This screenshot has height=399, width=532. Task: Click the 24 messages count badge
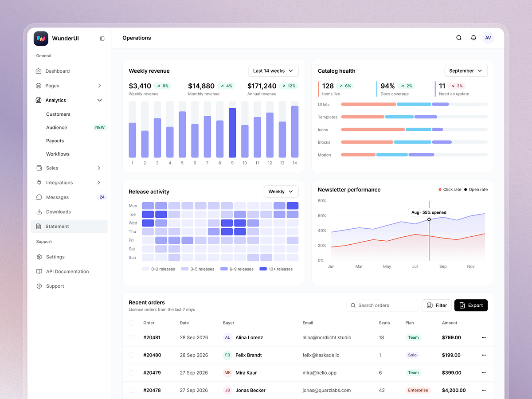coord(102,197)
